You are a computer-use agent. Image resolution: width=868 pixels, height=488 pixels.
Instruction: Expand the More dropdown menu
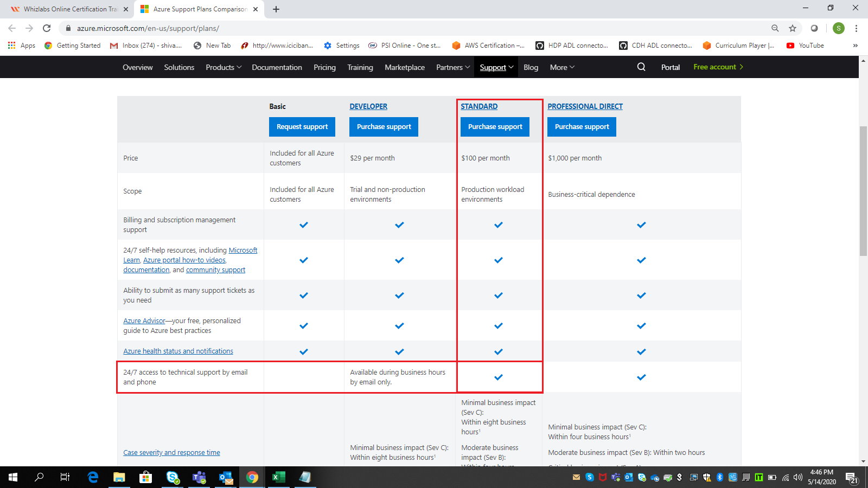[562, 67]
